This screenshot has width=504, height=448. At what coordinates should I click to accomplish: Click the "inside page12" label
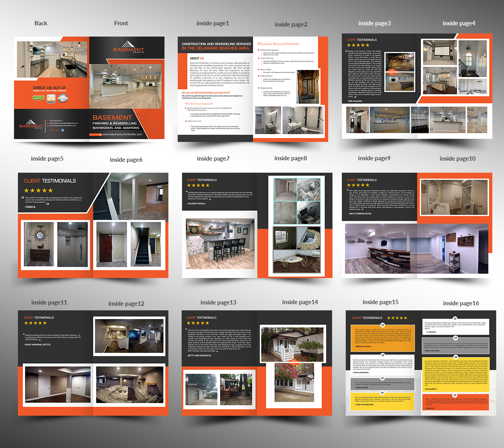(126, 304)
